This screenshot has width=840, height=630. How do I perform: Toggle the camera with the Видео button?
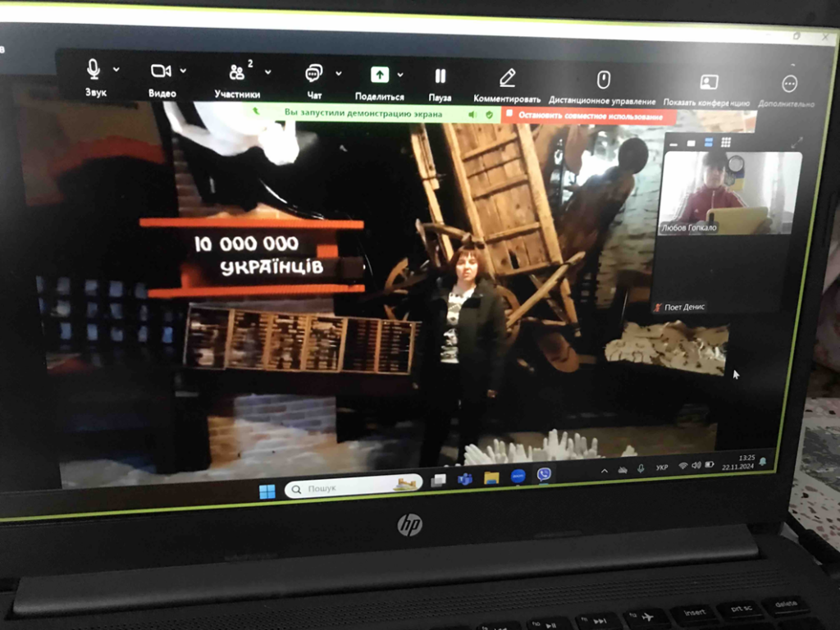click(162, 80)
